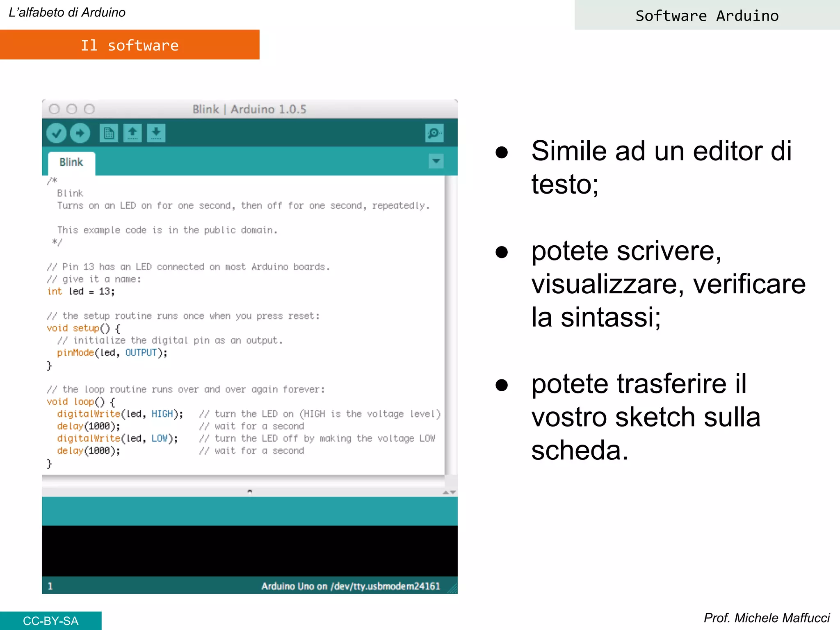Select the Blink sketch tab
This screenshot has width=840, height=630.
pos(71,163)
